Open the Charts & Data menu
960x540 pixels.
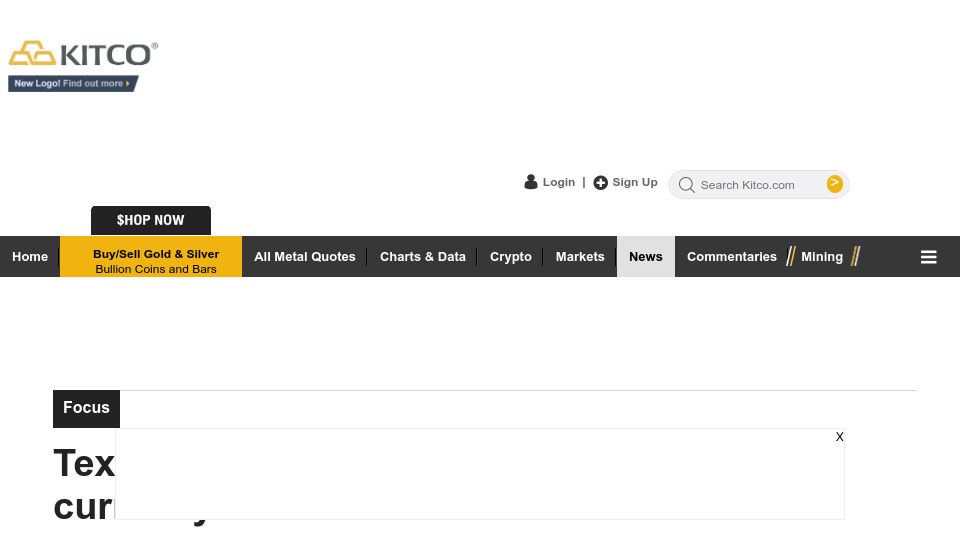[422, 257]
